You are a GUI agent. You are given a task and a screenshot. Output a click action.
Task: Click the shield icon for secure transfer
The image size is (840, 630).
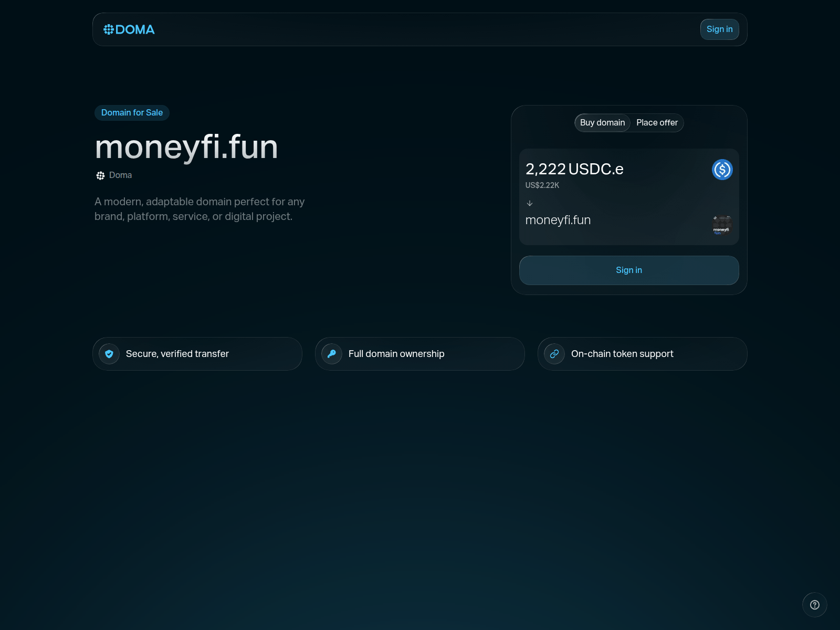(109, 354)
